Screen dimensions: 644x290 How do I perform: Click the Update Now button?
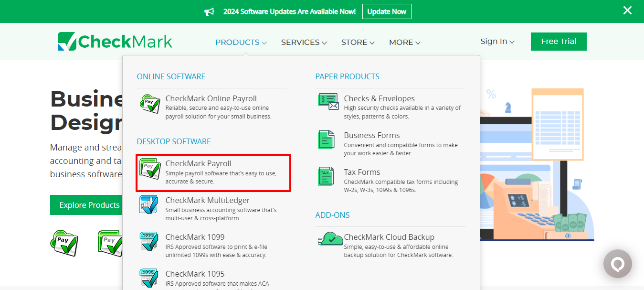point(387,11)
